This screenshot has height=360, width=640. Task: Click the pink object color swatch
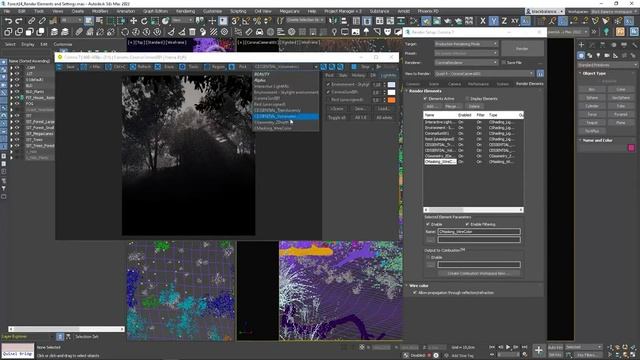pyautogui.click(x=631, y=148)
